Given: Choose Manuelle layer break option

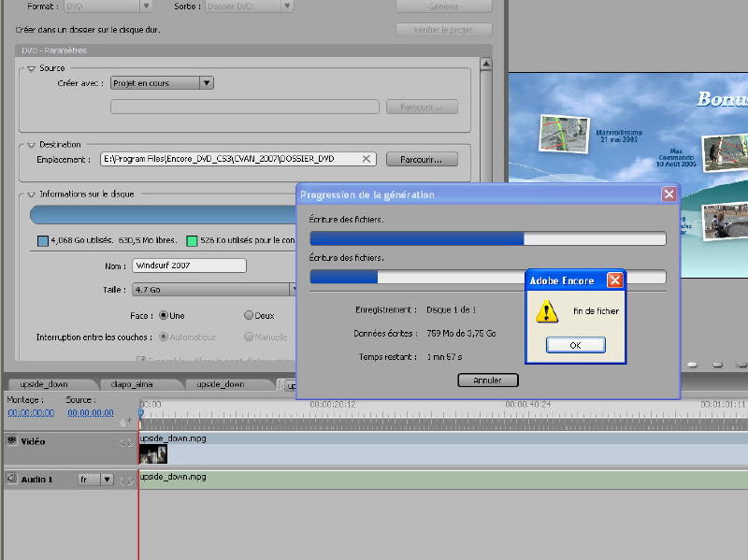Looking at the screenshot, I should click(x=249, y=337).
